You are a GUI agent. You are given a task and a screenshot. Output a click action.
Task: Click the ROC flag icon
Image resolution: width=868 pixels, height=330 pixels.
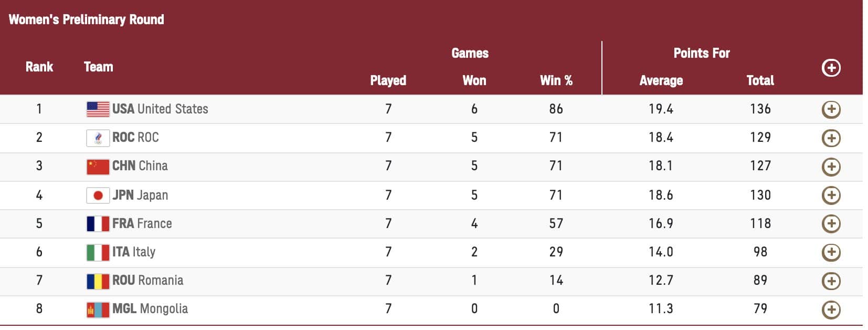[x=98, y=138]
